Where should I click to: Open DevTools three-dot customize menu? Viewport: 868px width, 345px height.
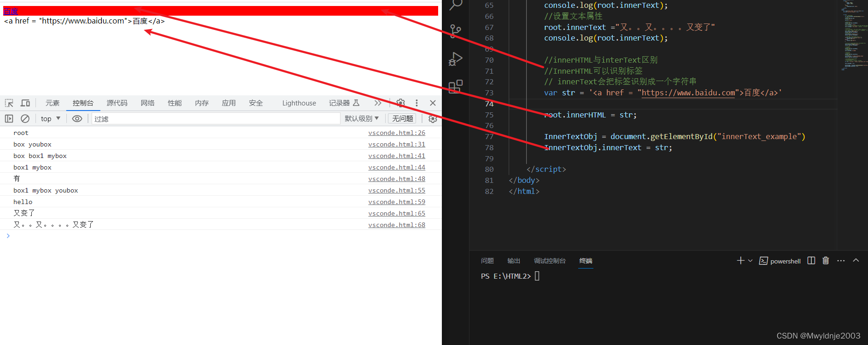416,103
